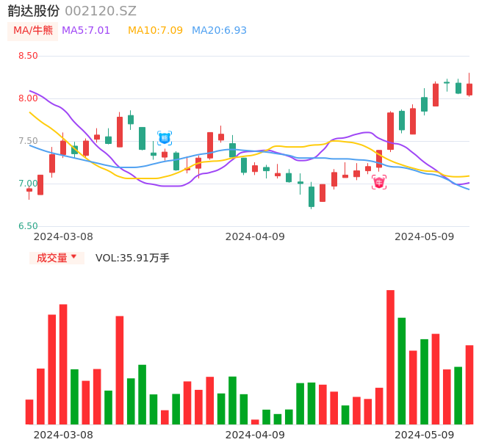Click the 2024-05-09 date label under the volume chart
Viewport: 504px width, 445px height.
425,435
